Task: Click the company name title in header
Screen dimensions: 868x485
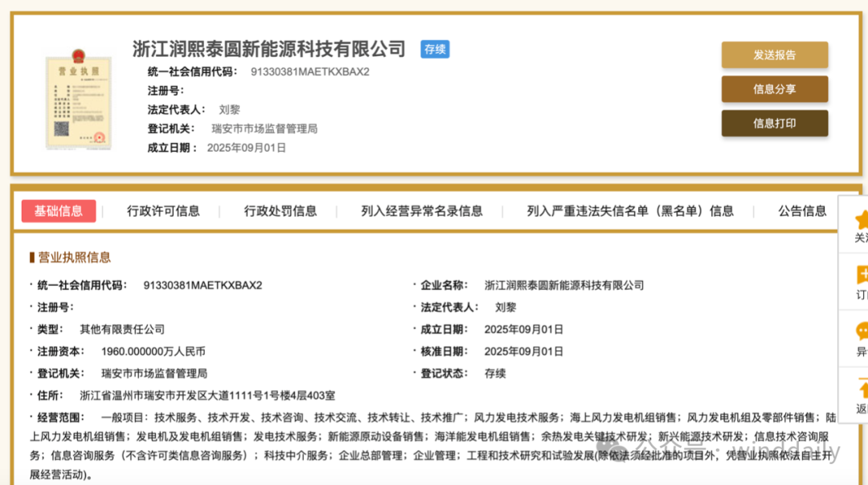Action: click(269, 49)
